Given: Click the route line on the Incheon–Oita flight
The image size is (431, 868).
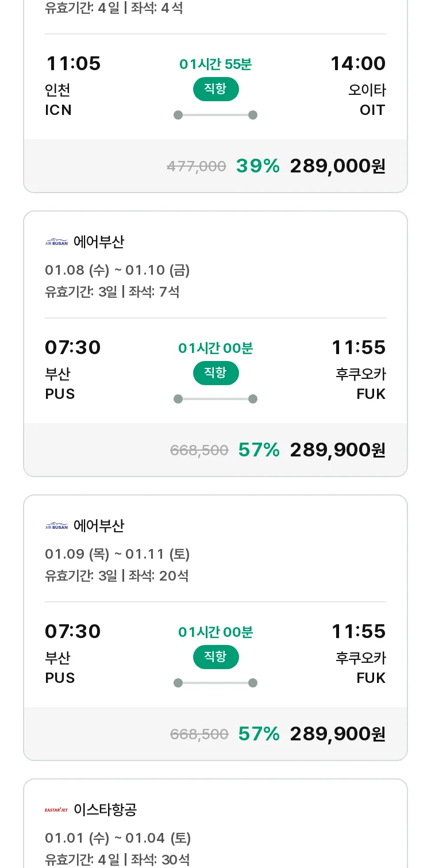Looking at the screenshot, I should click(215, 115).
